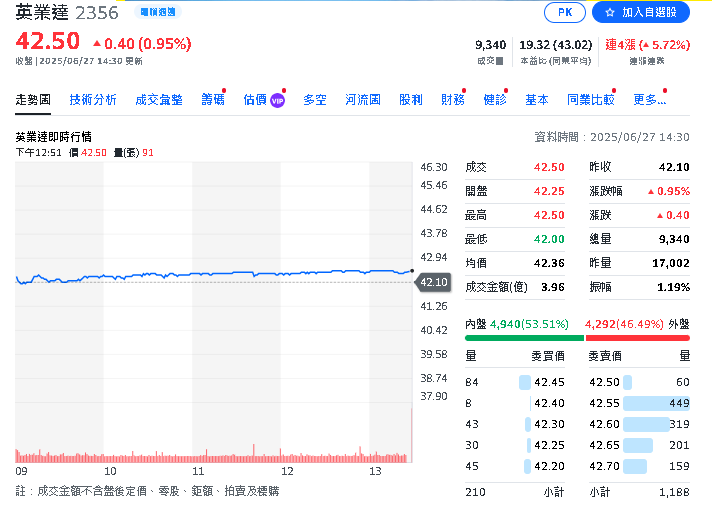Click bid price 42.40 row
Screen dimensions: 712x513
[515, 403]
